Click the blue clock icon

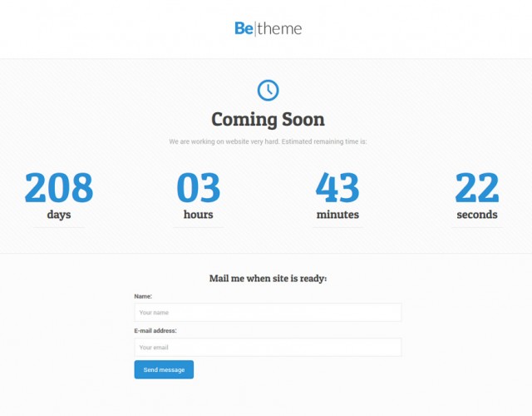pyautogui.click(x=268, y=90)
